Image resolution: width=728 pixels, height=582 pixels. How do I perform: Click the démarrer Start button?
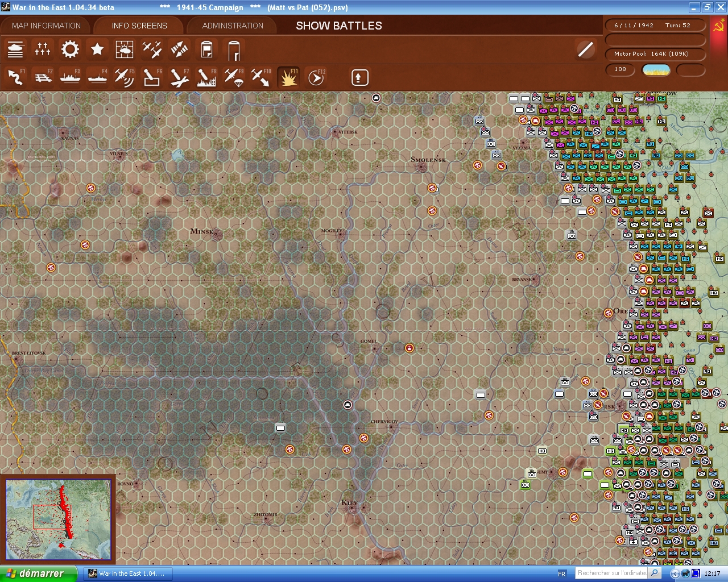click(x=38, y=573)
